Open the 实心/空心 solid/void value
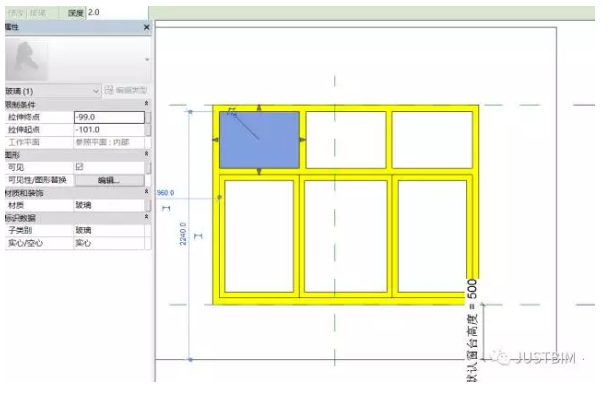The image size is (610, 401). pyautogui.click(x=109, y=243)
